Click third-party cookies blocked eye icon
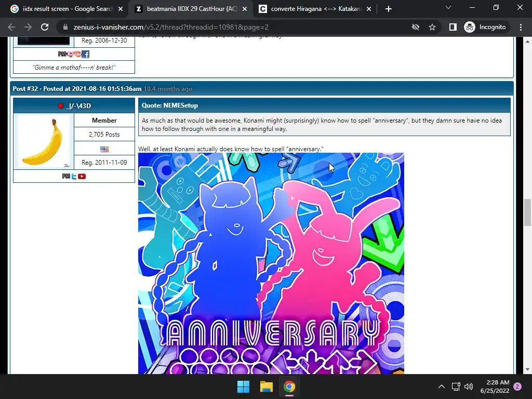The image size is (532, 399). click(x=415, y=27)
